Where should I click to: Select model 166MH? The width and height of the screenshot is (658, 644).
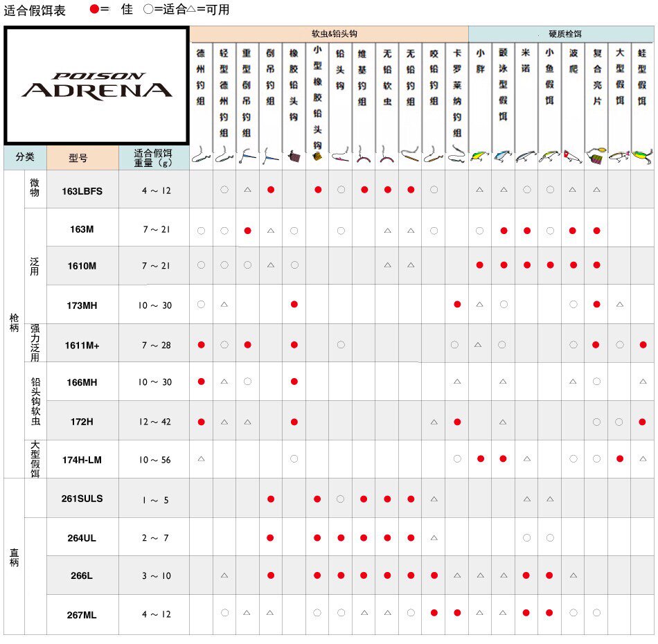pos(82,383)
